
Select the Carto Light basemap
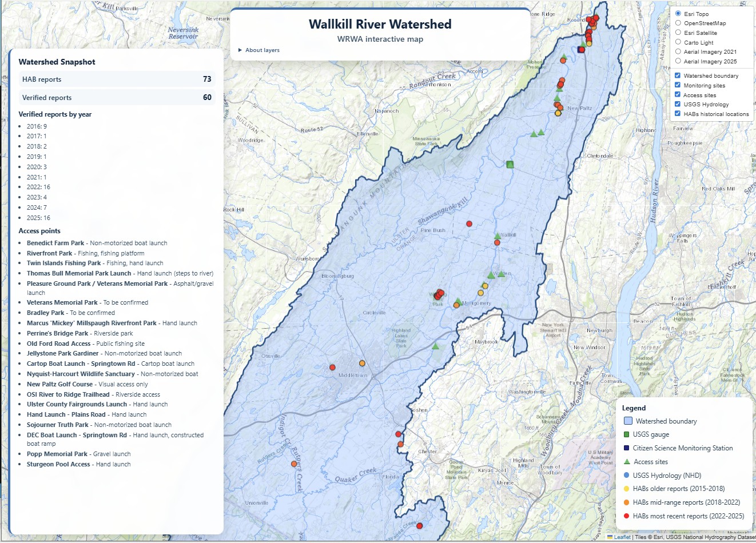click(x=678, y=42)
